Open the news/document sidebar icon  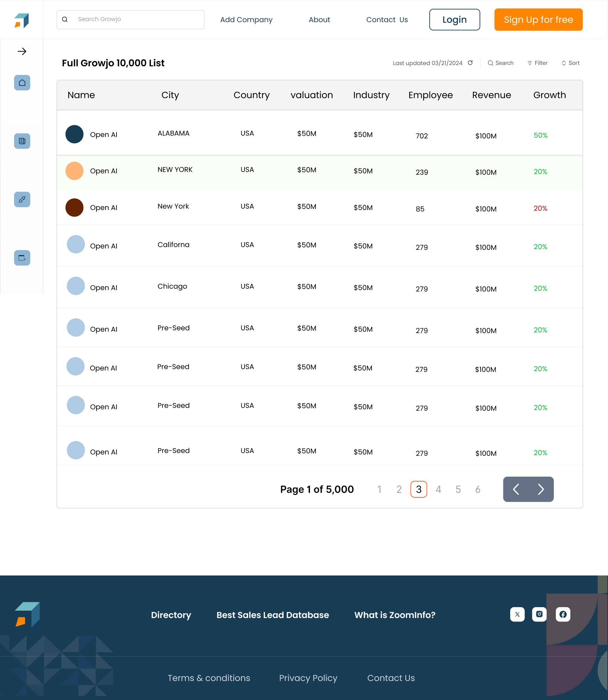(22, 141)
